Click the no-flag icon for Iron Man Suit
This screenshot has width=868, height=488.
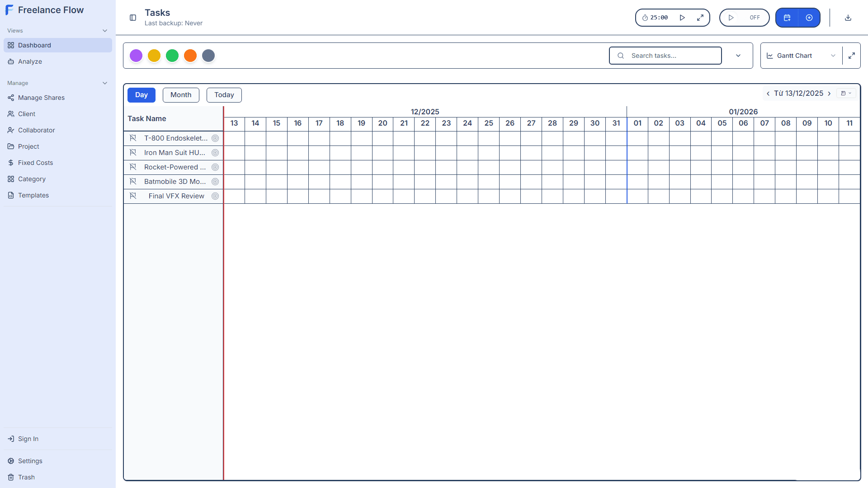click(x=133, y=153)
